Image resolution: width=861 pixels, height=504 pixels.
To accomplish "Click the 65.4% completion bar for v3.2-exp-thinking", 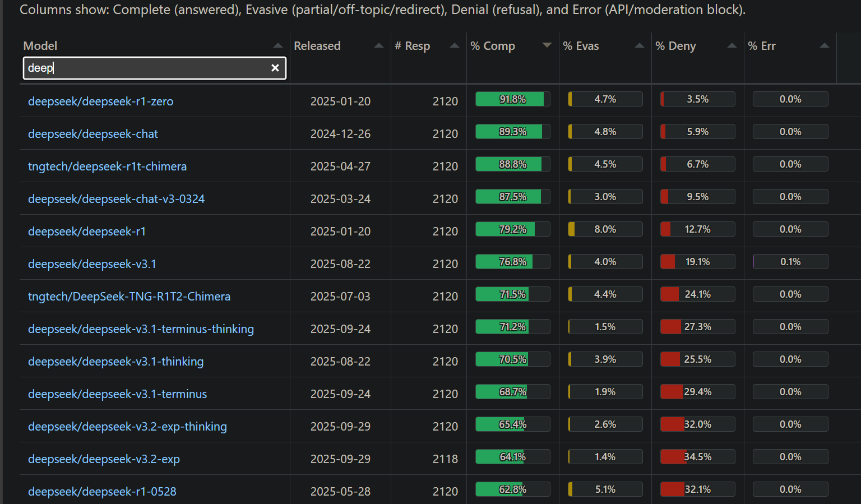I will [513, 424].
